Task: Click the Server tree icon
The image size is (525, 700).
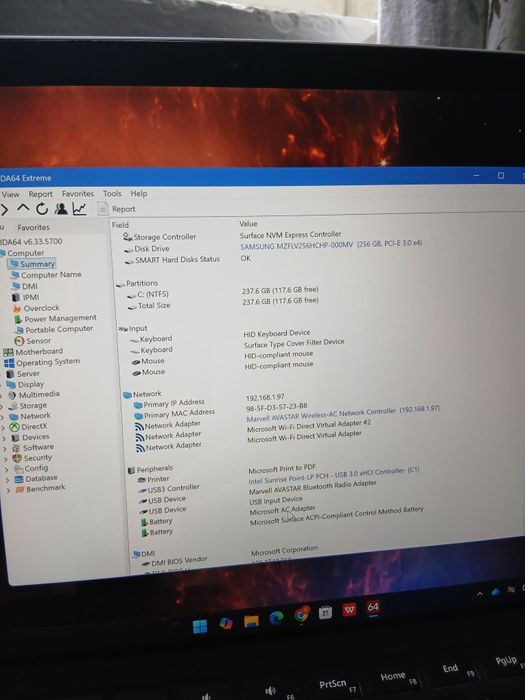Action: click(10, 374)
